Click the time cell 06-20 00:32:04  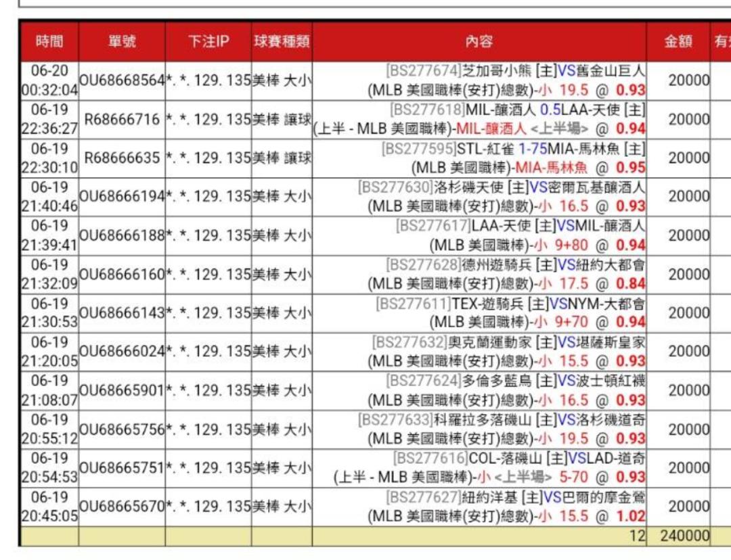49,80
